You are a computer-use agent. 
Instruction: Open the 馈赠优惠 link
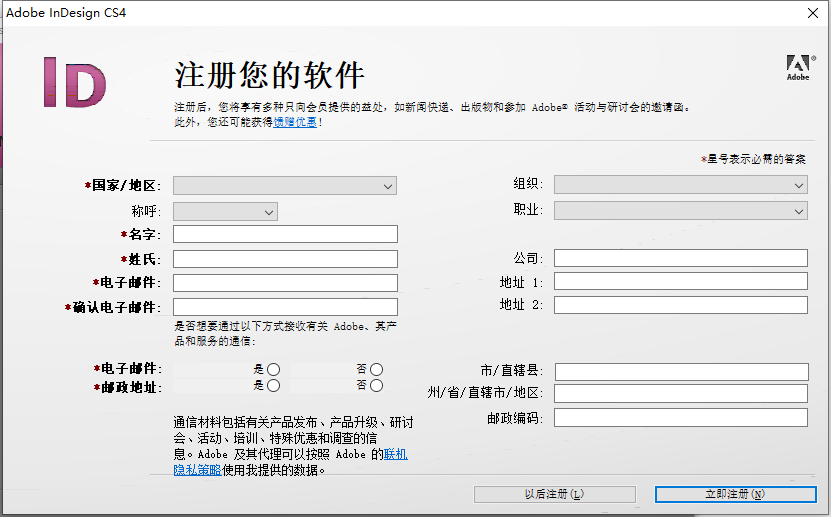[x=295, y=122]
